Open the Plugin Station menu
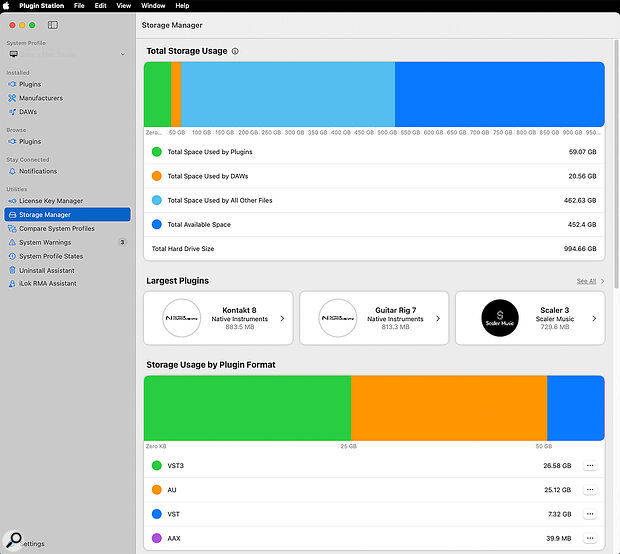This screenshot has height=554, width=620. [42, 6]
